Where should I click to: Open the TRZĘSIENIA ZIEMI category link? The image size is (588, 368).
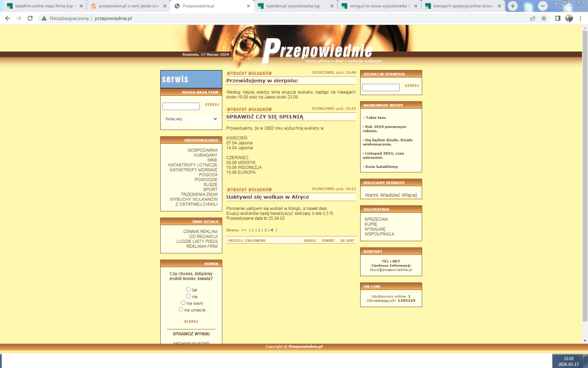199,194
